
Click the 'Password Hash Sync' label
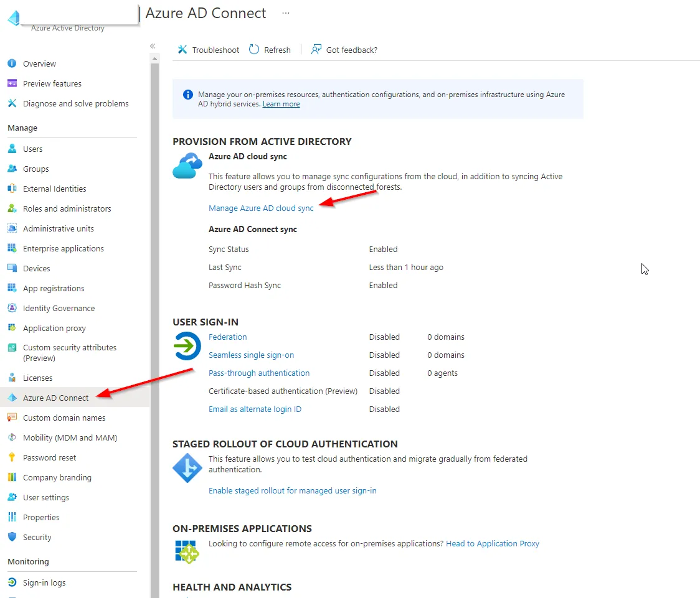(x=245, y=286)
